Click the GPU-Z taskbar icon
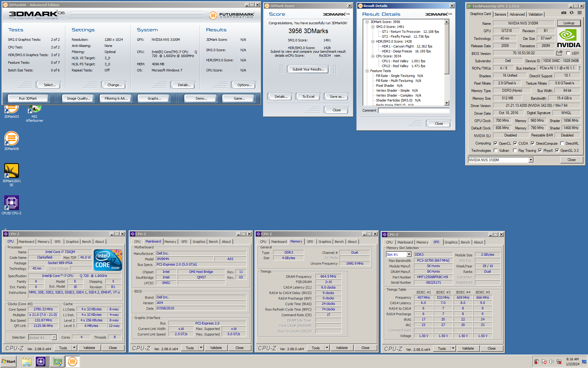588x368 pixels. click(57, 362)
